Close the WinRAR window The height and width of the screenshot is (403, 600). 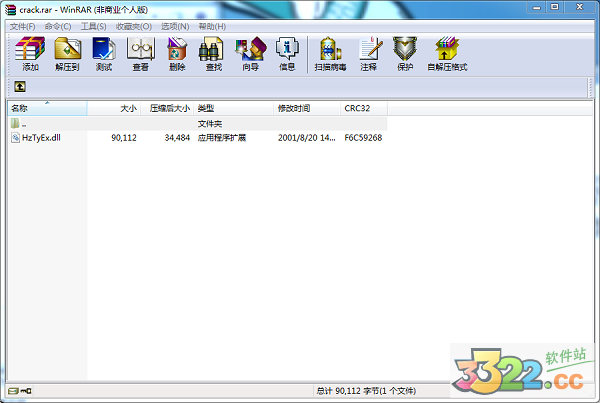tap(579, 7)
